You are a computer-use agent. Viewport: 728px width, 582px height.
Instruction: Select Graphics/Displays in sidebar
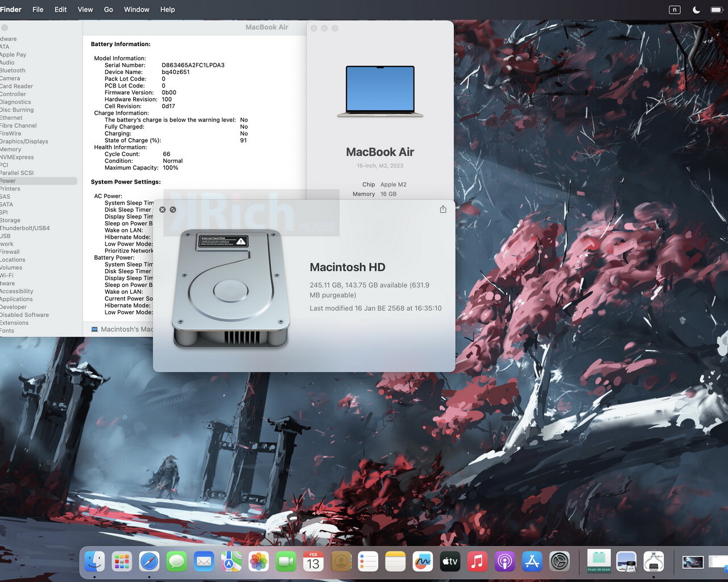pyautogui.click(x=24, y=142)
